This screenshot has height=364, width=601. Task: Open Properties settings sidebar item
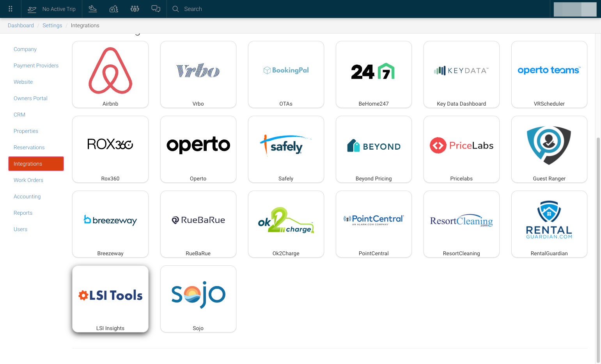(26, 131)
